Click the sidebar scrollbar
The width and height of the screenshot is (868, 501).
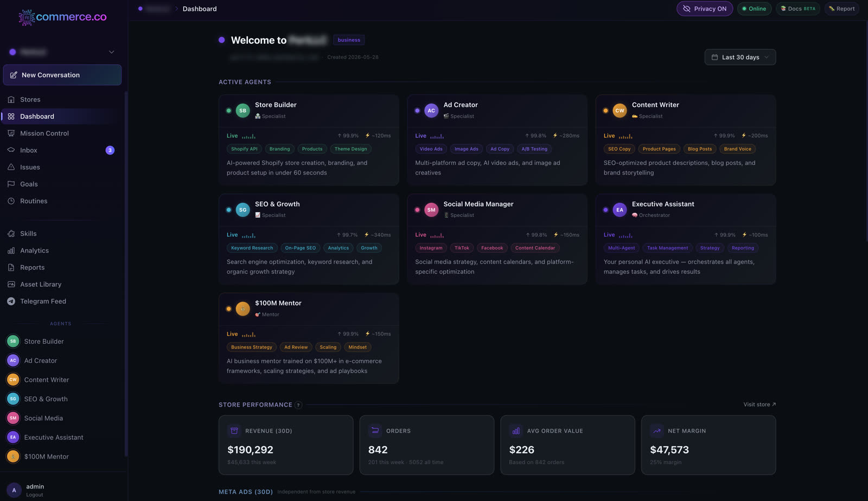(x=126, y=274)
